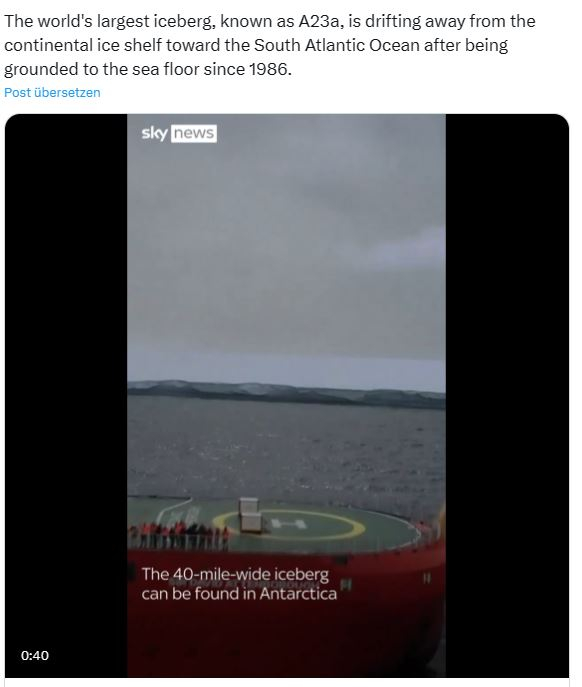Click the word "Antarctica" in the video caption
Screen dimensions: 582x687
tap(298, 594)
